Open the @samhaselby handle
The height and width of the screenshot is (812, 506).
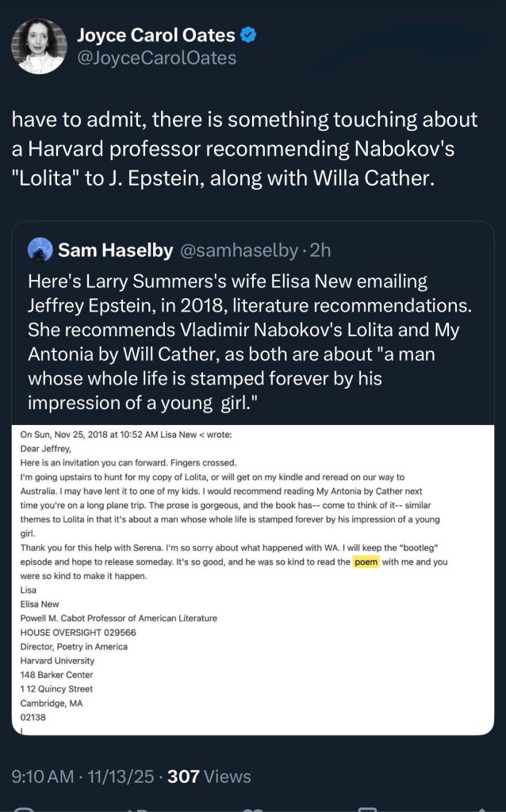(241, 251)
